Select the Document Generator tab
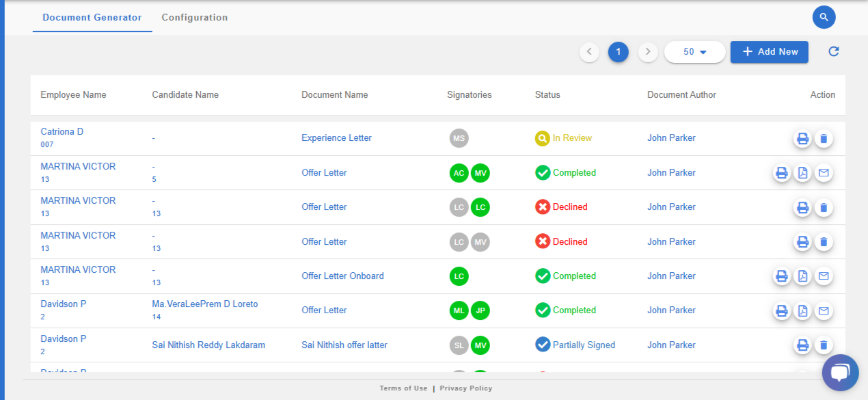 click(92, 18)
